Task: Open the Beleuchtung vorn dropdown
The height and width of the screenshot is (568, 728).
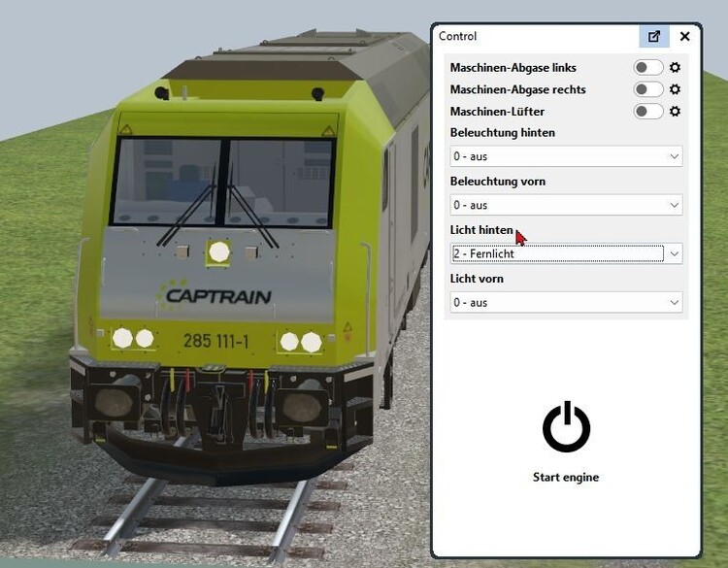Action: (566, 205)
